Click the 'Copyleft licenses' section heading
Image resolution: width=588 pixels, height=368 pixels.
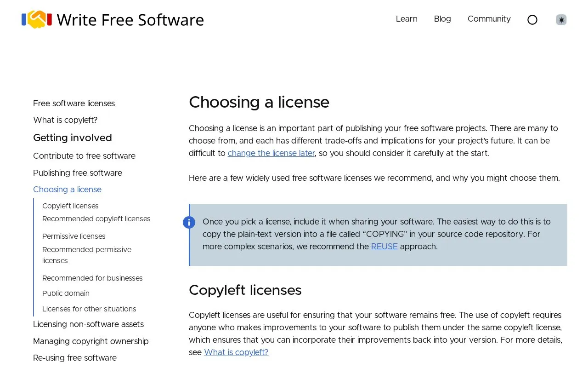pyautogui.click(x=245, y=290)
